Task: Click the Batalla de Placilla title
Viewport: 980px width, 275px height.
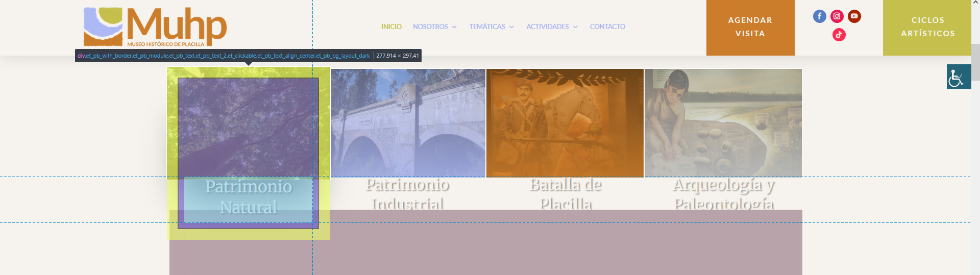Action: (x=566, y=194)
